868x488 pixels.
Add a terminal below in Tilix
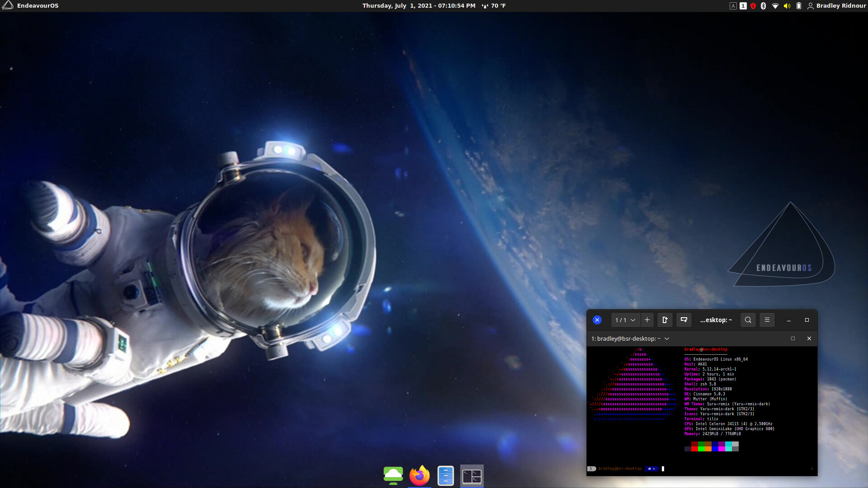pyautogui.click(x=684, y=320)
